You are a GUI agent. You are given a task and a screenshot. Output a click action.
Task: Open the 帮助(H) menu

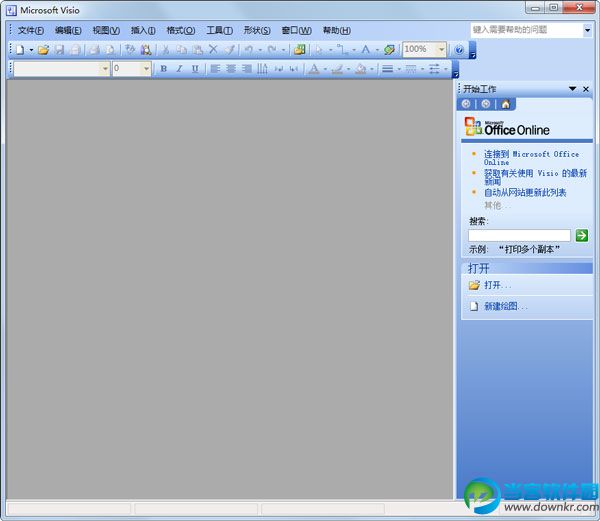[337, 31]
